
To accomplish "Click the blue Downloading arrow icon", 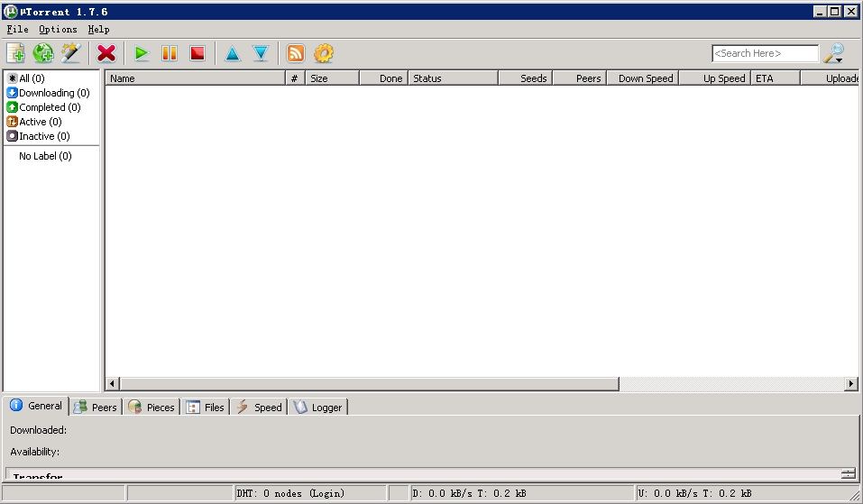I will coord(12,93).
